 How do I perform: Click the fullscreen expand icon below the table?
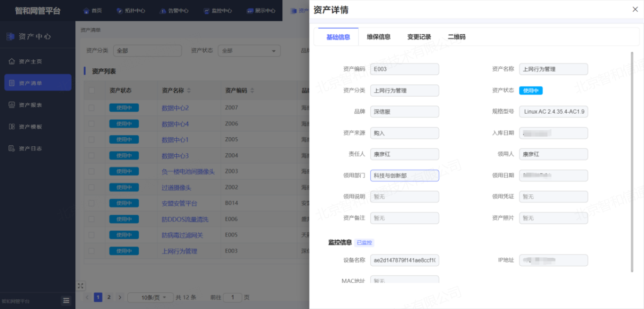(x=81, y=286)
